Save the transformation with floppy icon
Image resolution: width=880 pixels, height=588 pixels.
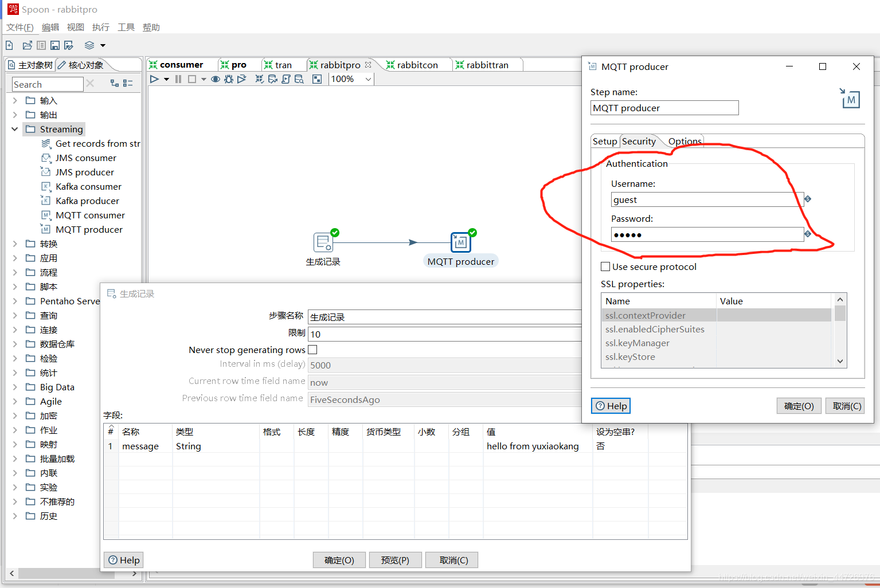click(55, 45)
